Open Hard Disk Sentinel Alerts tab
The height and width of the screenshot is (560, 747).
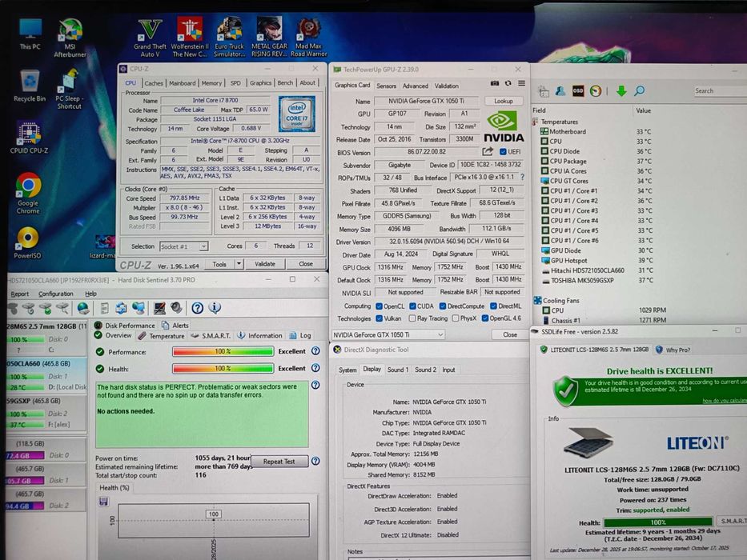pos(175,326)
